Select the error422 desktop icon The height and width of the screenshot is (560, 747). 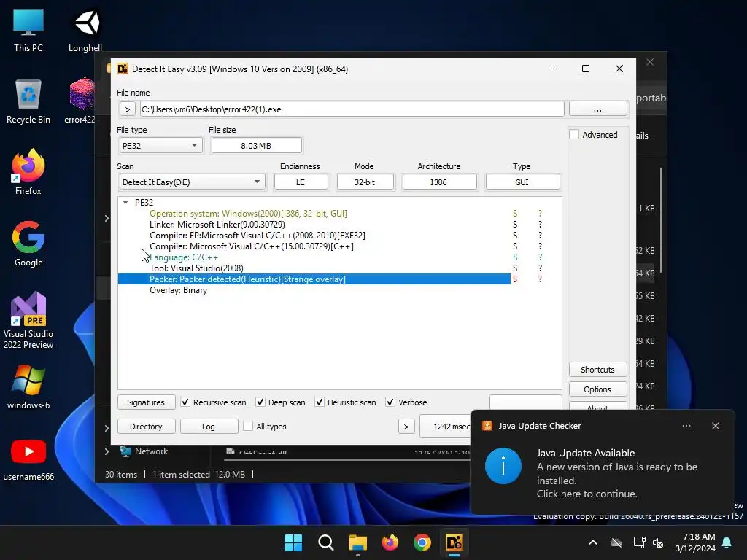tap(80, 101)
